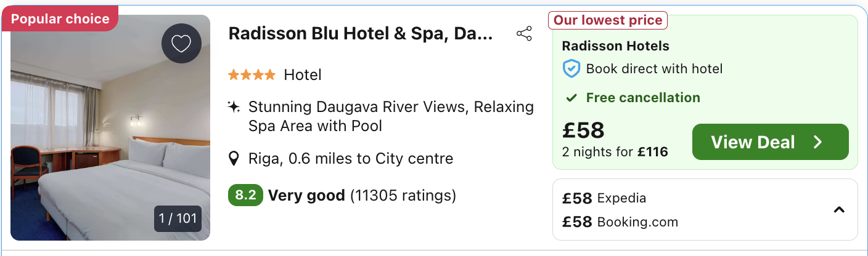Select the £58 Expedia price offer
The height and width of the screenshot is (256, 868).
pos(604,198)
